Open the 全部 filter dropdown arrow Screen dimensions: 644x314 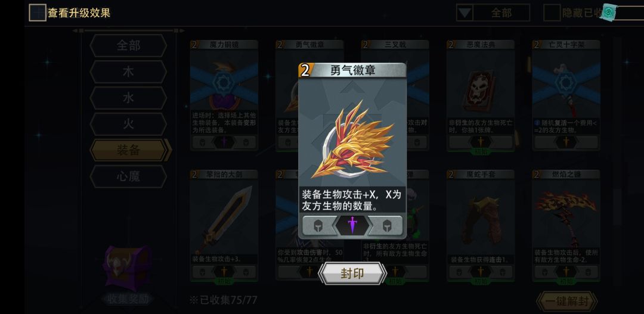coord(465,13)
